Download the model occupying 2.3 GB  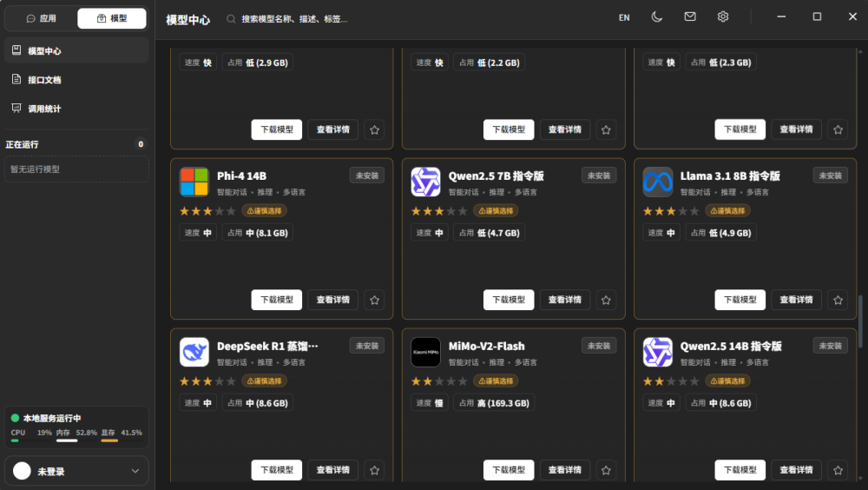(x=740, y=129)
